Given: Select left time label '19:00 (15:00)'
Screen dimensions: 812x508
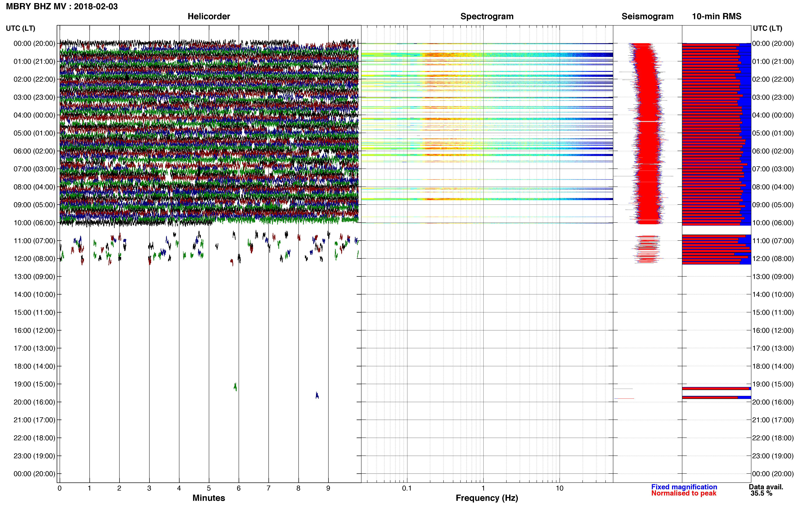Looking at the screenshot, I should [34, 384].
